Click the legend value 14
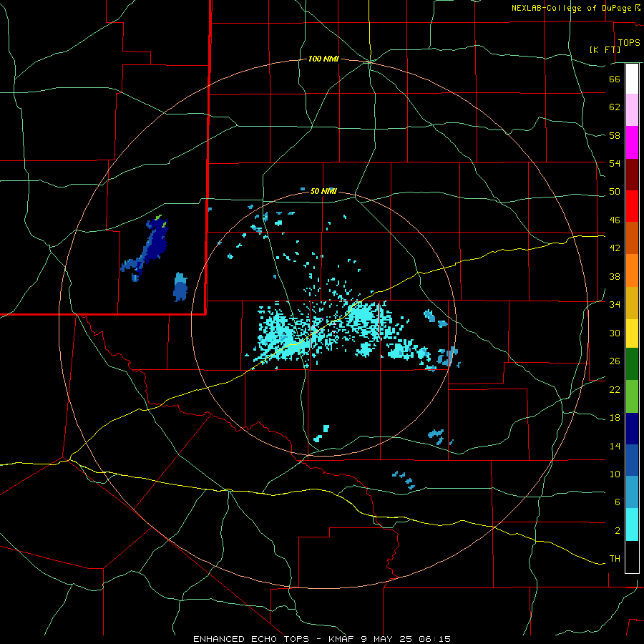 pos(615,446)
